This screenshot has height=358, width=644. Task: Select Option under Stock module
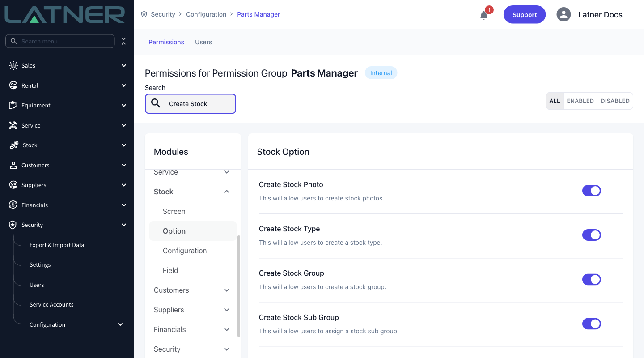tap(193, 231)
